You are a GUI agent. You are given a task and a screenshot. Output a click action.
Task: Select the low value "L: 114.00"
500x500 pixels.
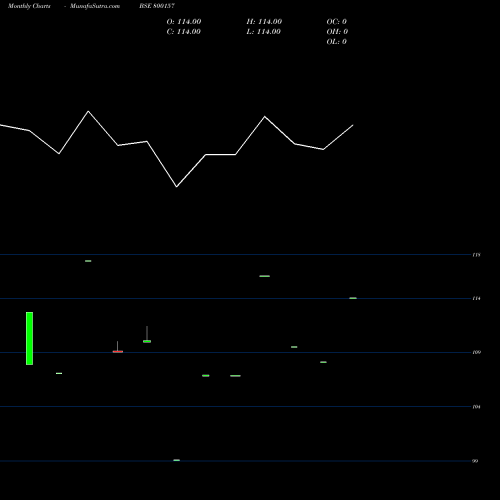click(x=263, y=32)
